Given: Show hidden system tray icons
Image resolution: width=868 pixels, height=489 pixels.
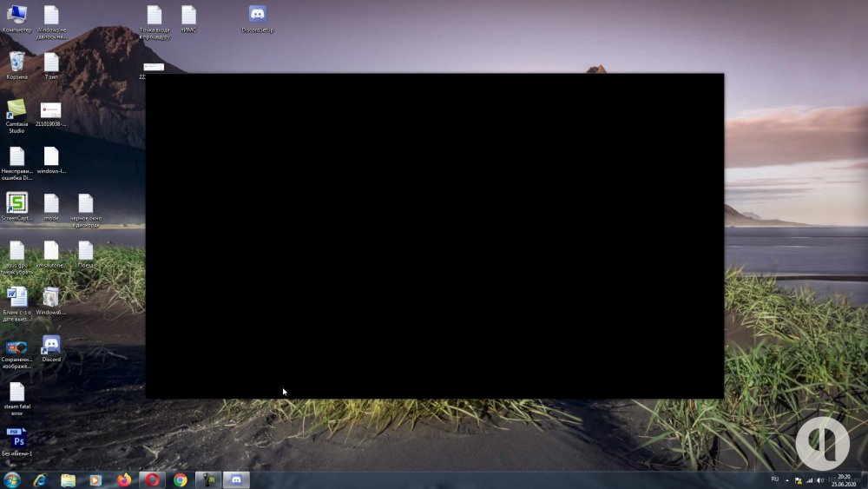Looking at the screenshot, I should point(787,480).
